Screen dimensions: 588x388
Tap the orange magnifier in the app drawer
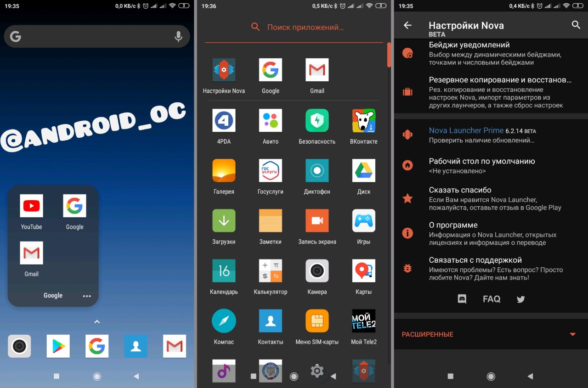click(x=255, y=27)
